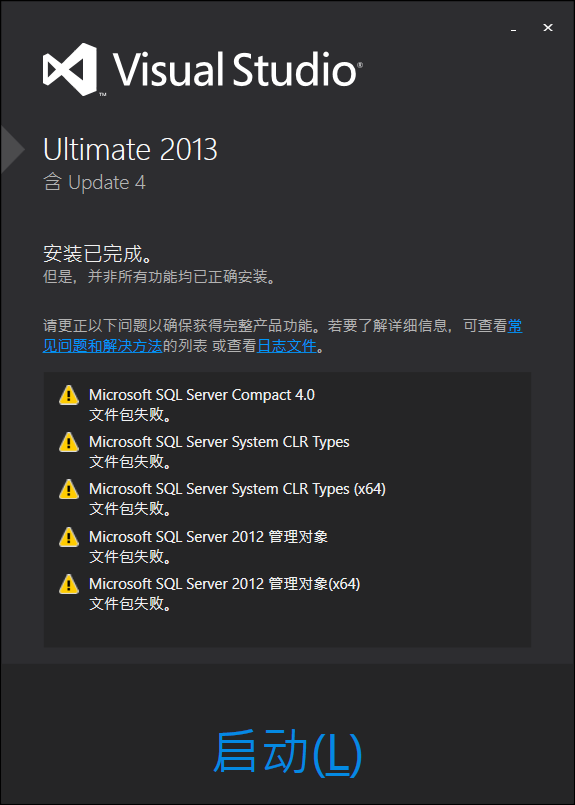This screenshot has height=805, width=575.
Task: Open the 日志文件 log file link
Action: pyautogui.click(x=286, y=346)
